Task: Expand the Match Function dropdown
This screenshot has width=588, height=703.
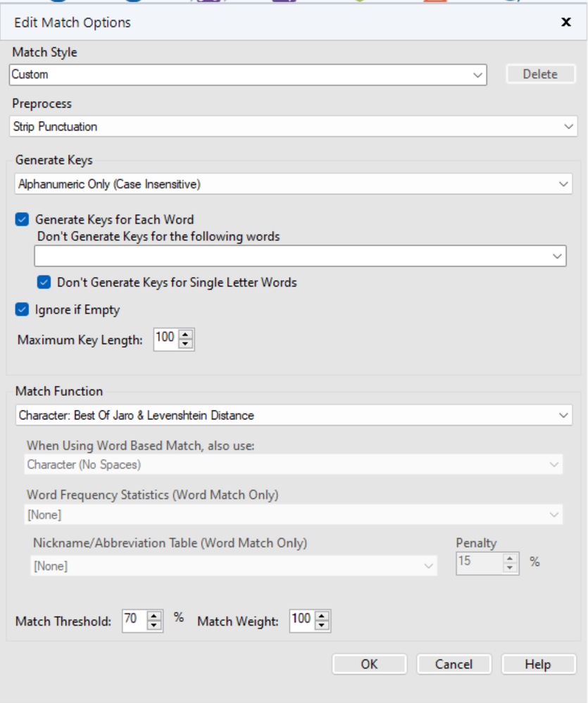Action: (x=563, y=416)
